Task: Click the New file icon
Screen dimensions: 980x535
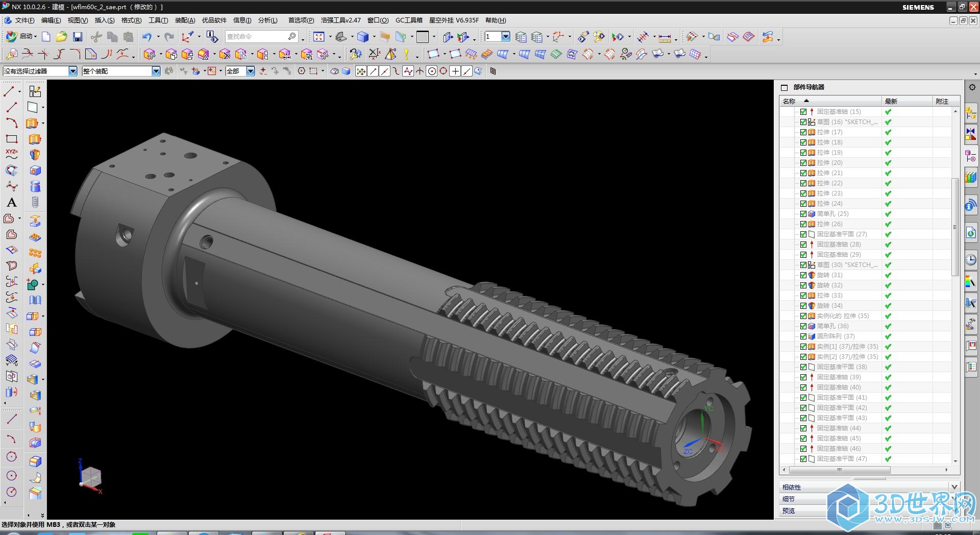Action: [x=46, y=37]
